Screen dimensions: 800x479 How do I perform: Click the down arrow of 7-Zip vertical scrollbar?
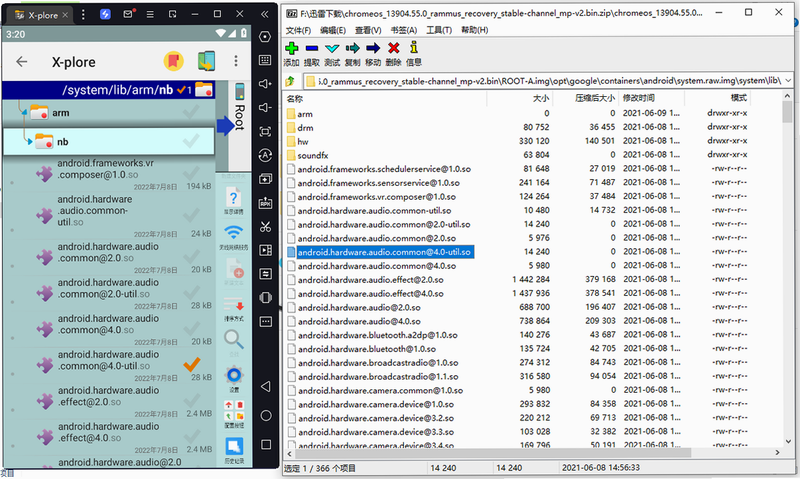788,441
